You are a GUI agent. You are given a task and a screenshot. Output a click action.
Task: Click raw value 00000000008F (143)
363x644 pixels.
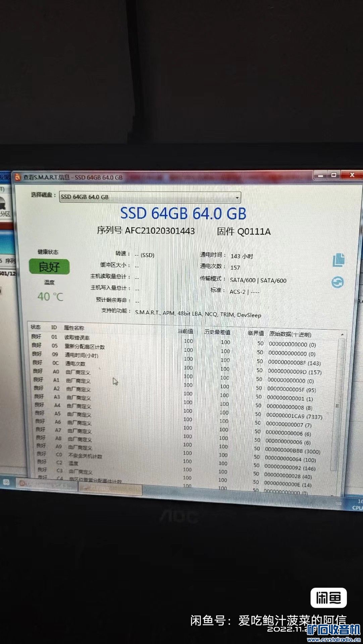294,363
